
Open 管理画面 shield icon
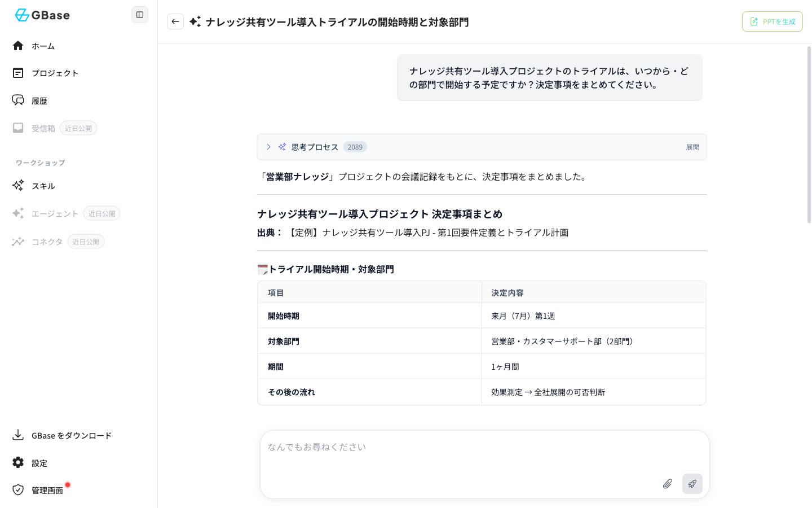(18, 489)
